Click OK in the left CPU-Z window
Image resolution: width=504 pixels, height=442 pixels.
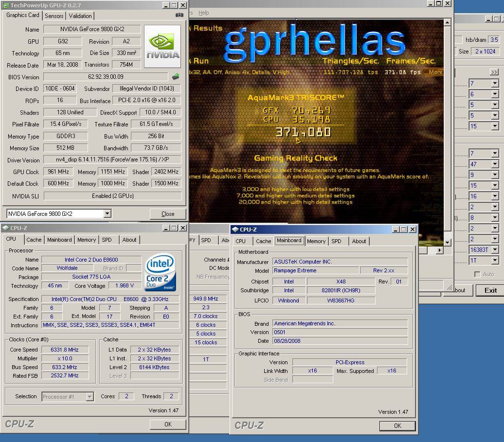coord(168,424)
